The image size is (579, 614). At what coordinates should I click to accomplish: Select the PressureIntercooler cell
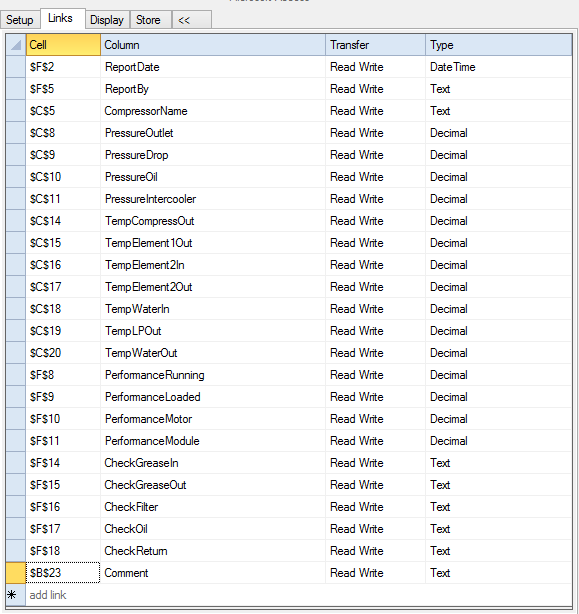(x=213, y=199)
